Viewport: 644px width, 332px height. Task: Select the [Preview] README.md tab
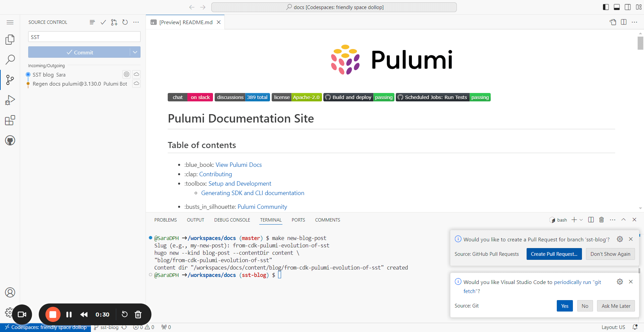tap(185, 22)
